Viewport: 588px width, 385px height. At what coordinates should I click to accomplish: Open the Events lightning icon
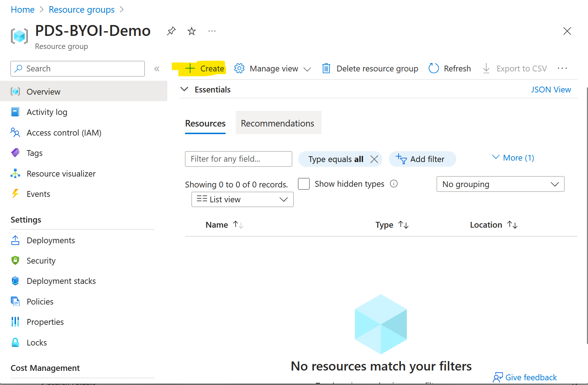point(15,194)
